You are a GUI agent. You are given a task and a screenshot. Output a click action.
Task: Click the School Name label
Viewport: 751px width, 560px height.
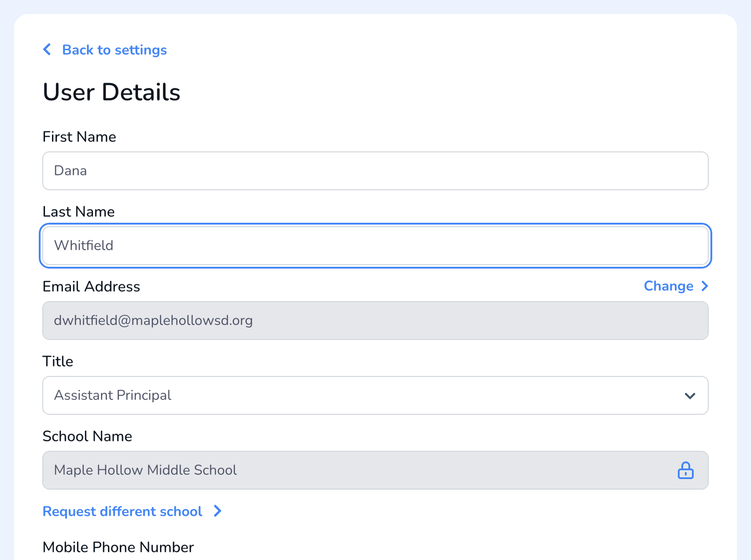[87, 437]
